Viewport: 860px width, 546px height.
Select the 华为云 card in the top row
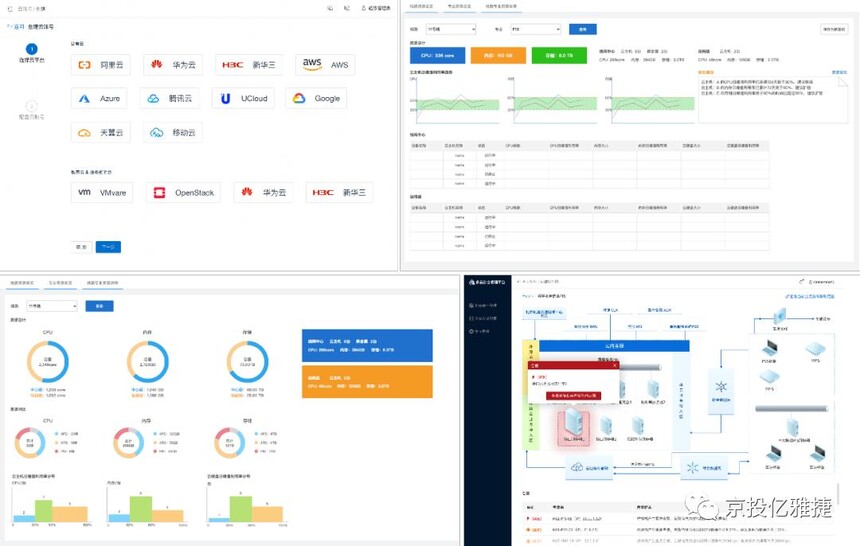[173, 65]
